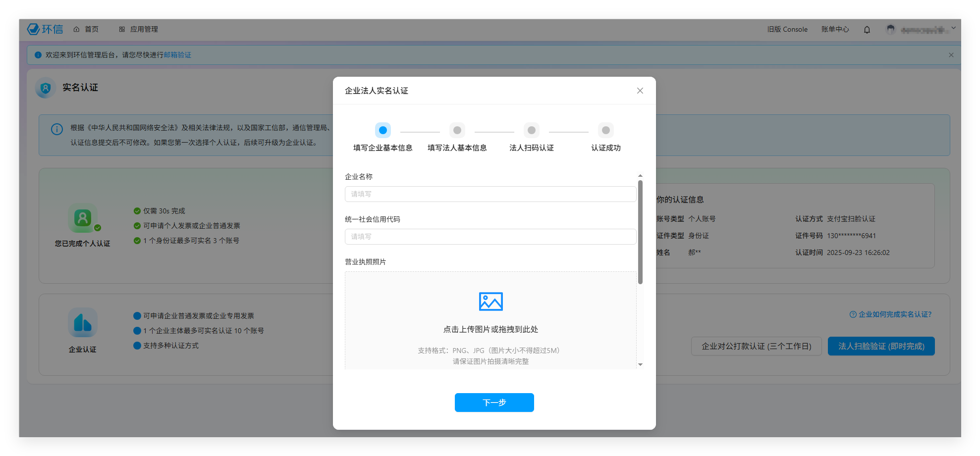Click the green personal certification icon
Image resolution: width=980 pixels, height=456 pixels.
point(83,218)
